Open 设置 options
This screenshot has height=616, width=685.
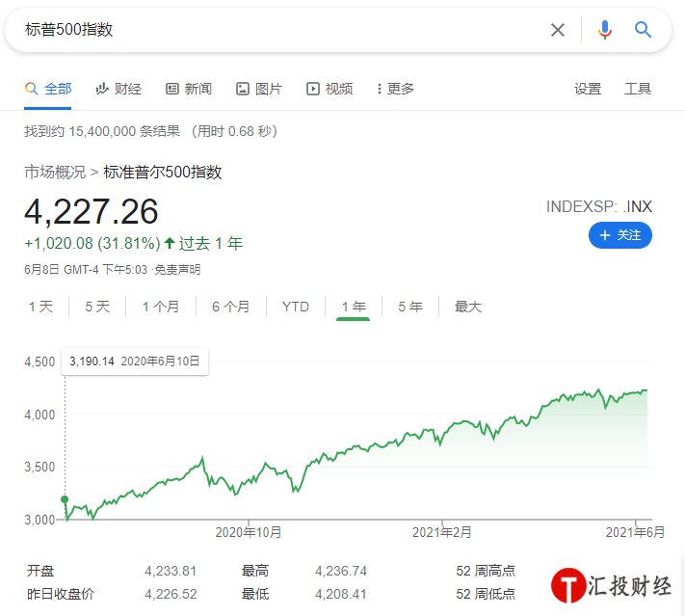tap(588, 89)
